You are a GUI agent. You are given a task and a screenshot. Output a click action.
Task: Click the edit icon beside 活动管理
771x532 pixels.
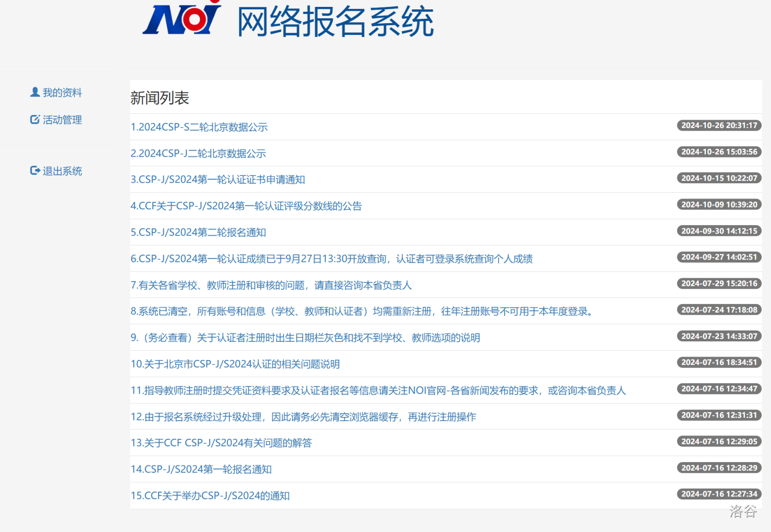(x=35, y=119)
